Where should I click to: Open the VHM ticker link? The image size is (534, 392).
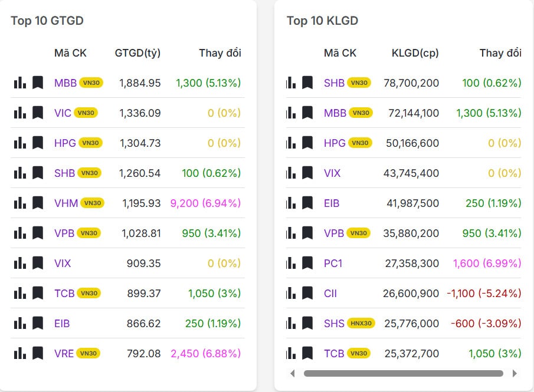coord(64,203)
